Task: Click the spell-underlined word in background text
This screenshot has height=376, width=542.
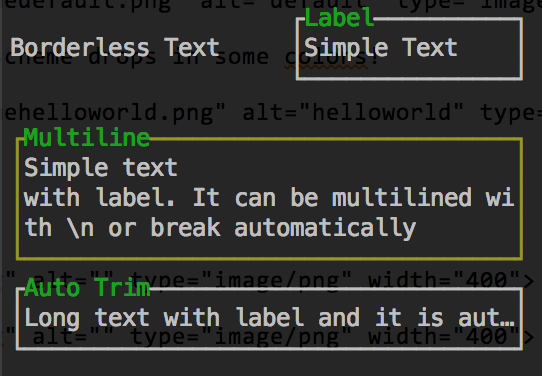Action: 327,58
